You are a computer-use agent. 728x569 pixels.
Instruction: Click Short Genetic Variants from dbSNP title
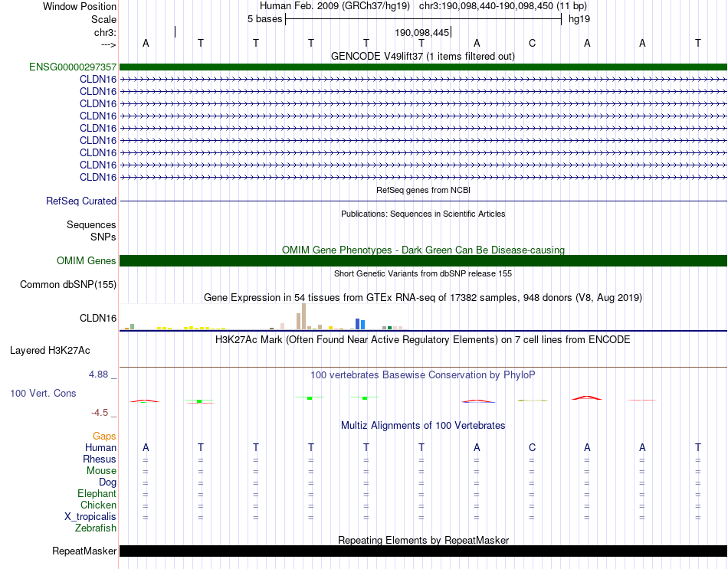tap(423, 273)
